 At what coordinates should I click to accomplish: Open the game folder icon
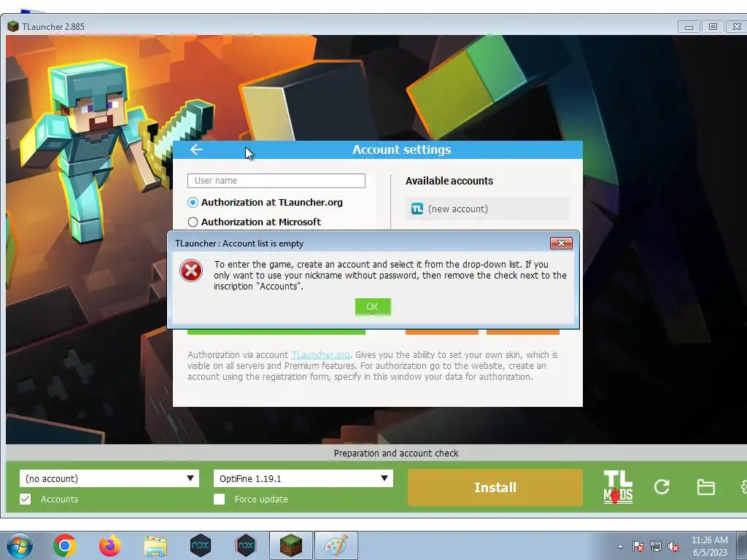point(705,487)
